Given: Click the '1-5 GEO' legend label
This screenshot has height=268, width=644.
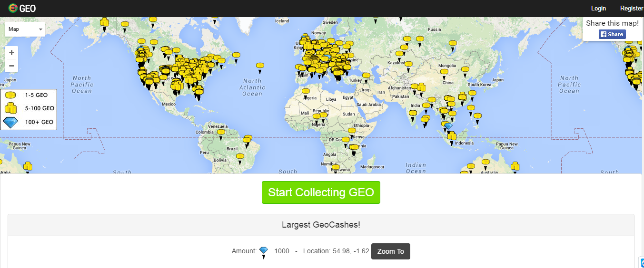Looking at the screenshot, I should tap(37, 95).
